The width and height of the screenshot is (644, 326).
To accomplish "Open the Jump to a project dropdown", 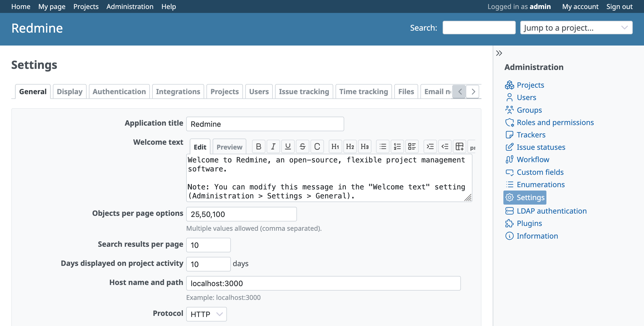I will (576, 28).
